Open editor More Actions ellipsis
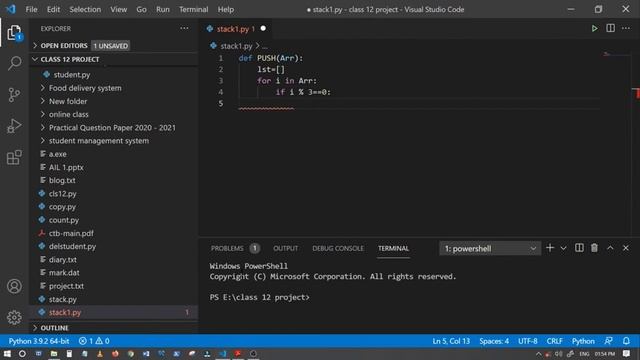 point(626,28)
